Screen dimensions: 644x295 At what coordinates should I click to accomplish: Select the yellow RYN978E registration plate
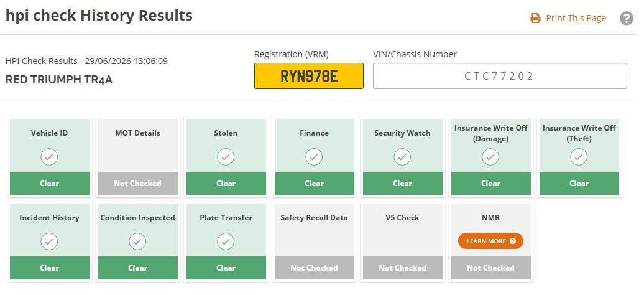coord(309,76)
